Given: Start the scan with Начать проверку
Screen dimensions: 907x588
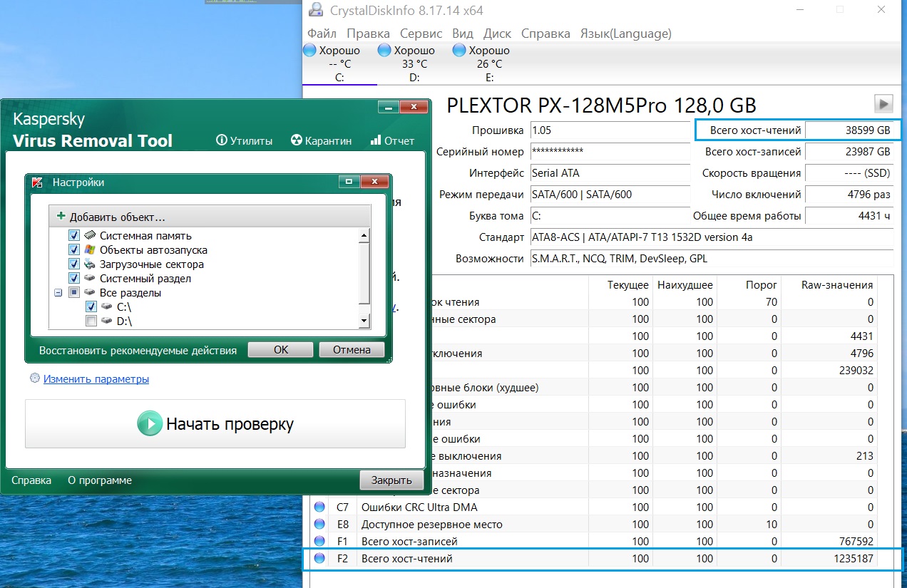Looking at the screenshot, I should (215, 423).
